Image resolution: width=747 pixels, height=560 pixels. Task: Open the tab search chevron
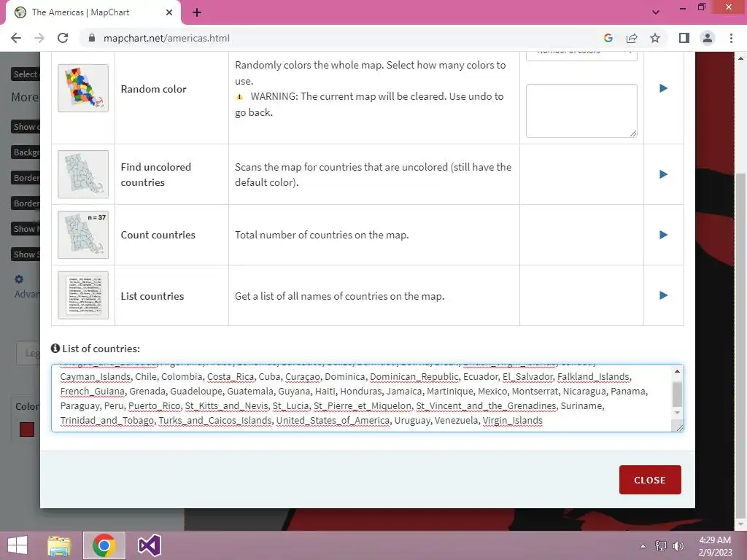(656, 12)
